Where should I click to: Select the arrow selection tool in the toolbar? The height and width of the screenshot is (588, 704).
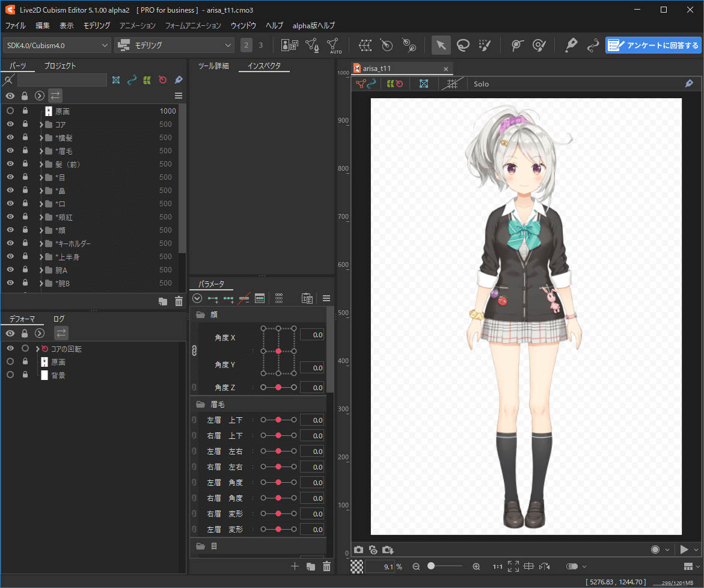(441, 45)
